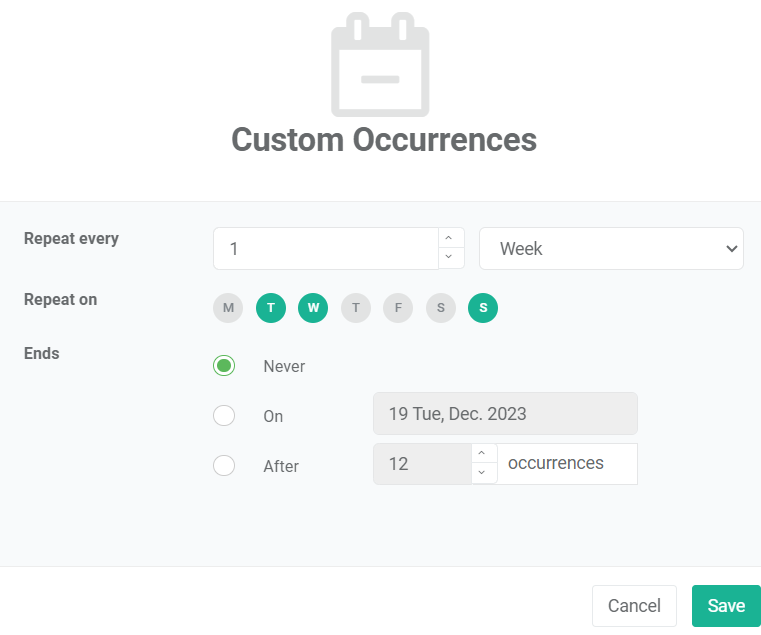Click the calendar icon above the title
Screen dimensions: 761x635
click(x=380, y=65)
